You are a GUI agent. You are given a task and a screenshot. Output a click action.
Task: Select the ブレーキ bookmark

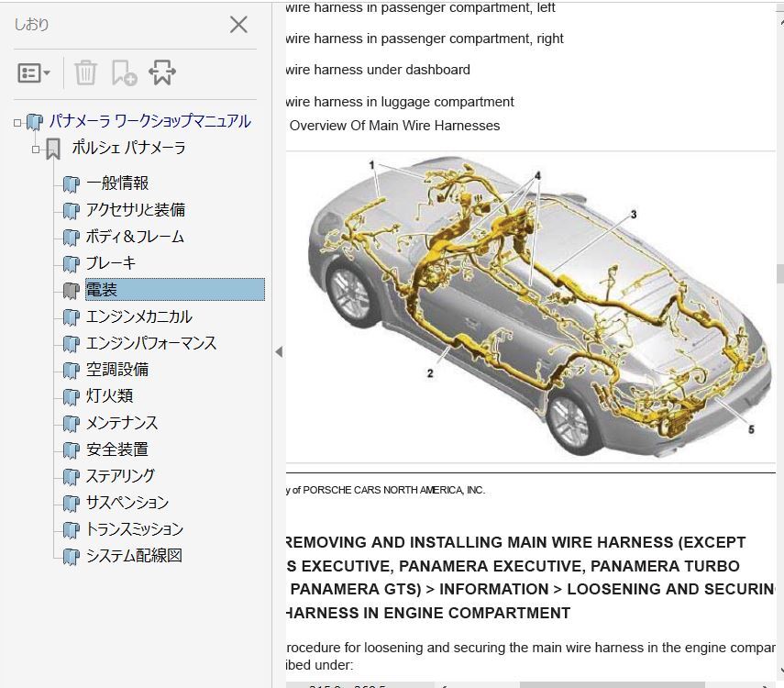111,262
